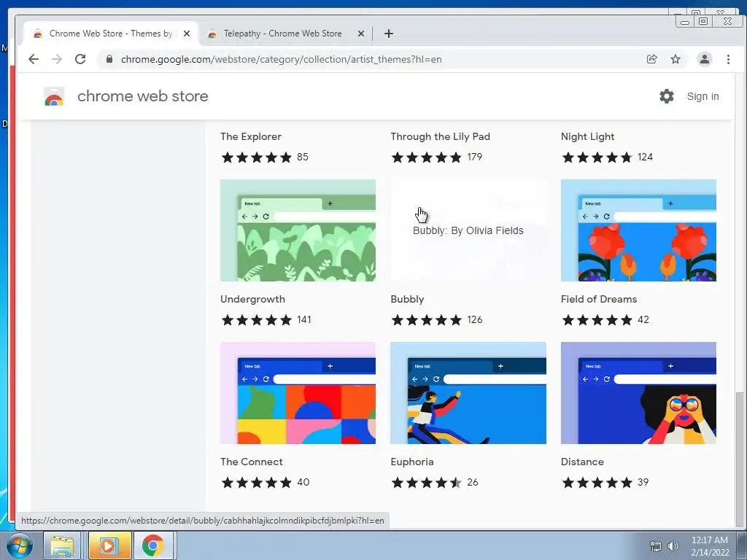The height and width of the screenshot is (560, 747).
Task: Click the Euphoria title text
Action: coord(412,462)
